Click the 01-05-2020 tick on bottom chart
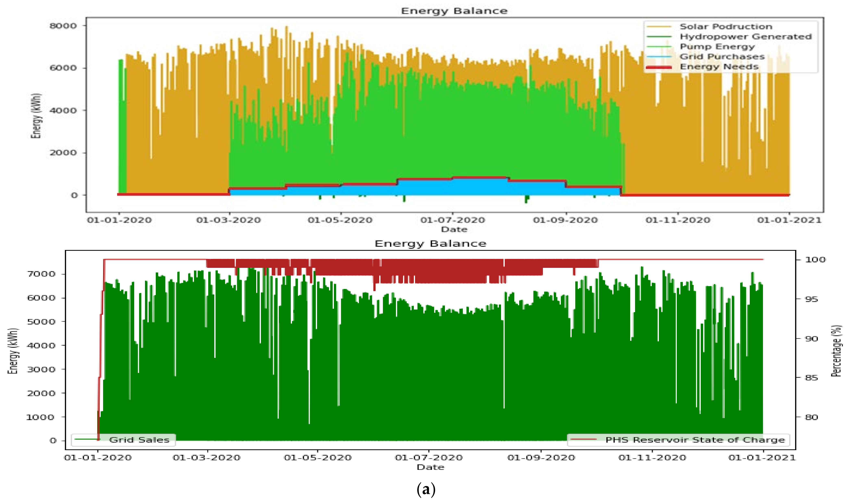 [318, 458]
